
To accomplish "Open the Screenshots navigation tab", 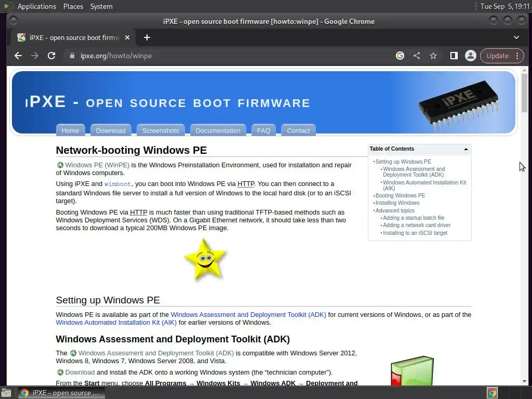I will [161, 130].
